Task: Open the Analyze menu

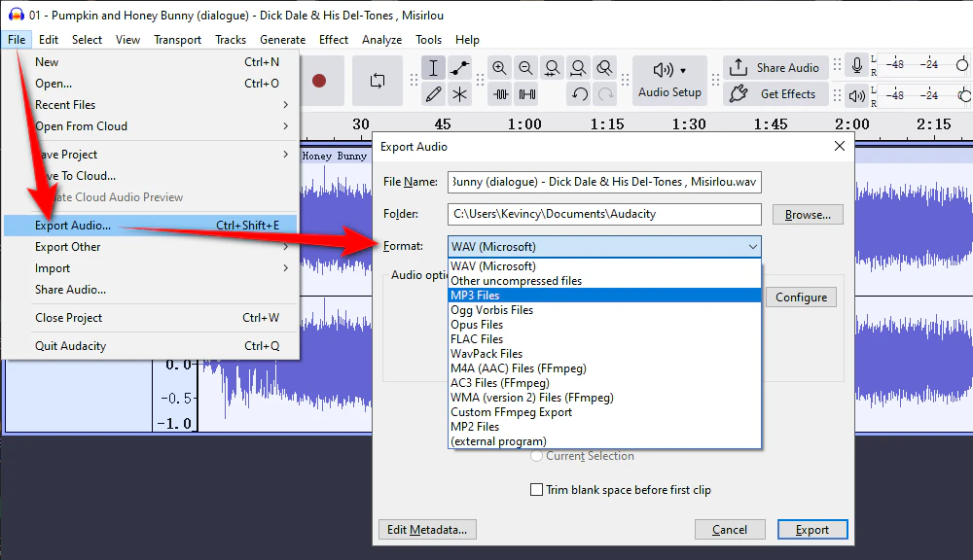Action: [x=381, y=40]
